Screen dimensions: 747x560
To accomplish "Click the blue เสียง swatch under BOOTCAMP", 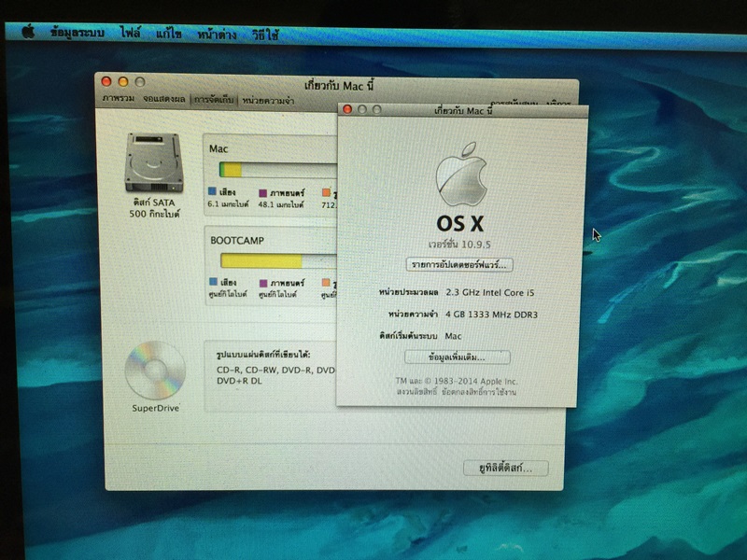I will (214, 282).
